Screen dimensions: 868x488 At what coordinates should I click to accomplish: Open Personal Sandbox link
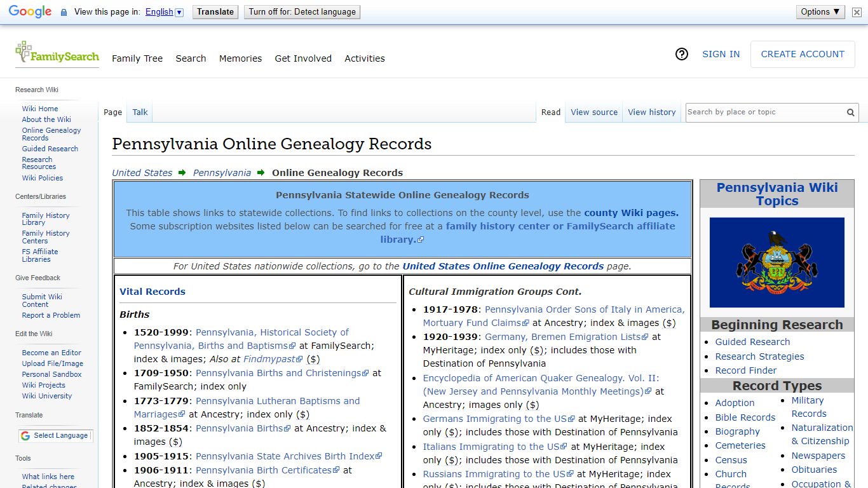point(51,374)
